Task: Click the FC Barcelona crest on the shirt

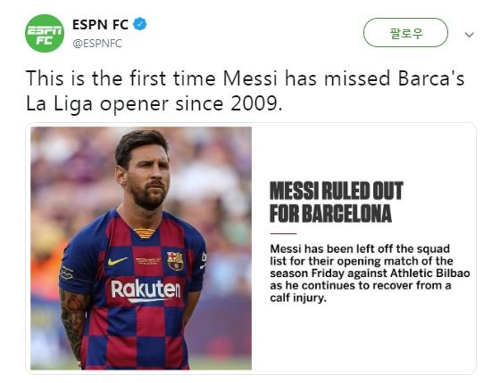Action: coord(175,261)
